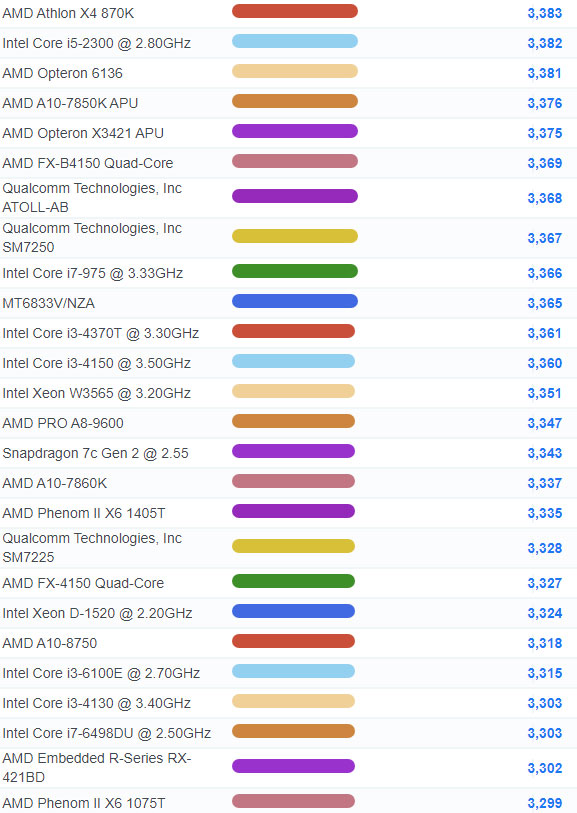Open the AMD Athlon X4 870K entry
The image size is (577, 813).
68,13
